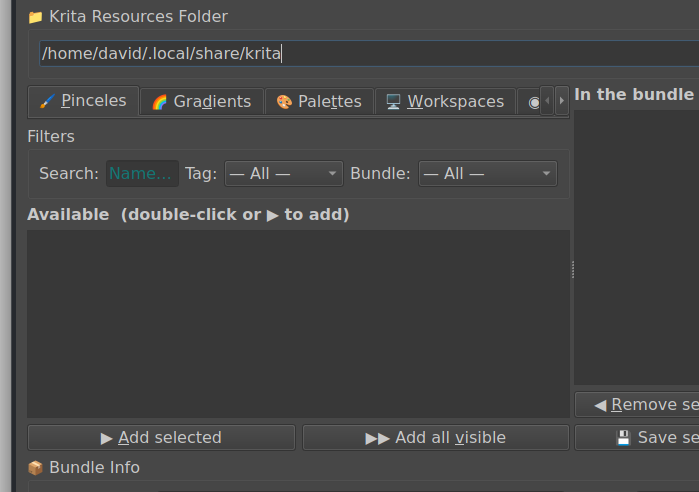The image size is (699, 492).
Task: Click the rainbow Gradients icon
Action: (159, 102)
